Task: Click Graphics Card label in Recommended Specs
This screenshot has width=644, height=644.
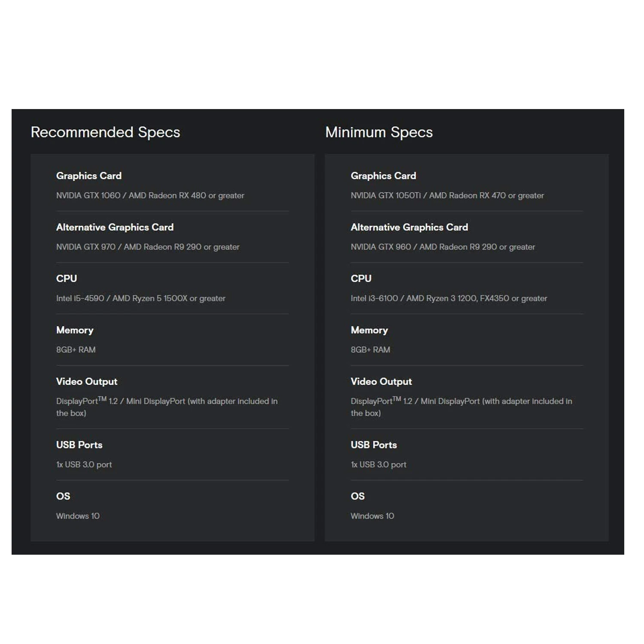Action: click(x=89, y=176)
